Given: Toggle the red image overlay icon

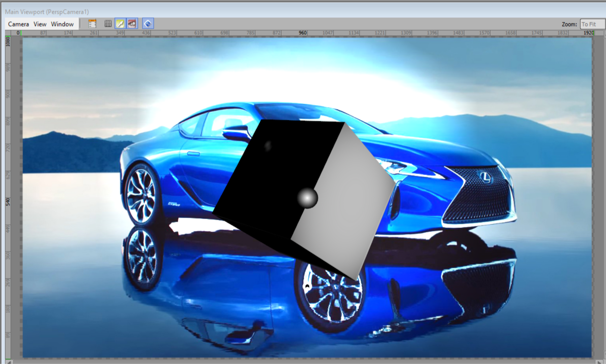Looking at the screenshot, I should coord(132,24).
